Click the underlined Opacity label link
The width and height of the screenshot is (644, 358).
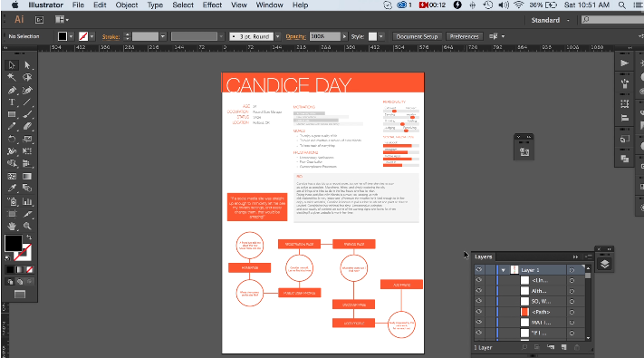295,36
